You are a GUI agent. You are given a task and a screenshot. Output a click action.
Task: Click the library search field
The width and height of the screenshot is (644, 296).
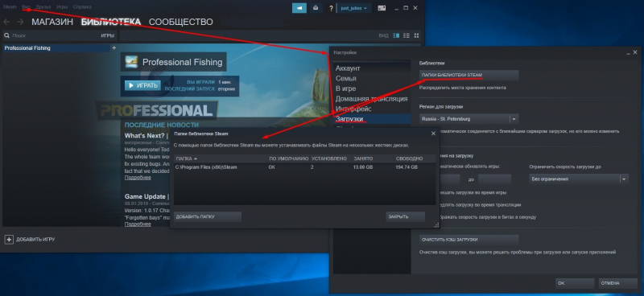coord(53,35)
